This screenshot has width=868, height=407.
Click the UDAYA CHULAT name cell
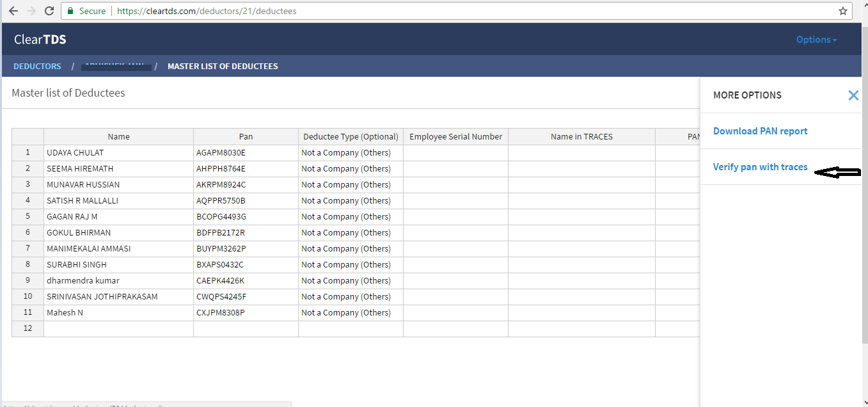coord(118,153)
